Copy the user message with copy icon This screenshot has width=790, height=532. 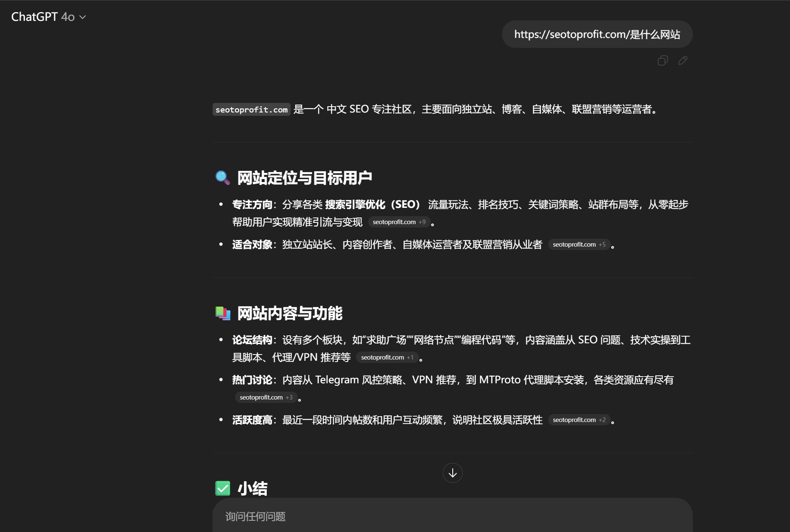(x=663, y=61)
